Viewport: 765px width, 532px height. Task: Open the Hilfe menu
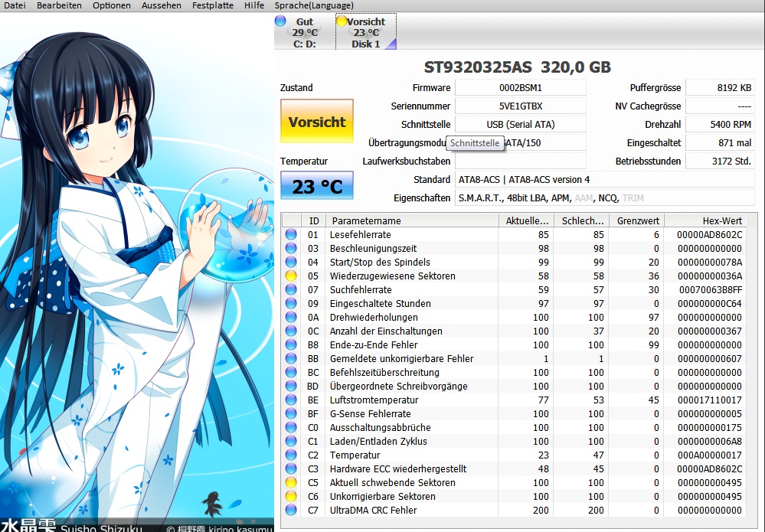tap(254, 5)
